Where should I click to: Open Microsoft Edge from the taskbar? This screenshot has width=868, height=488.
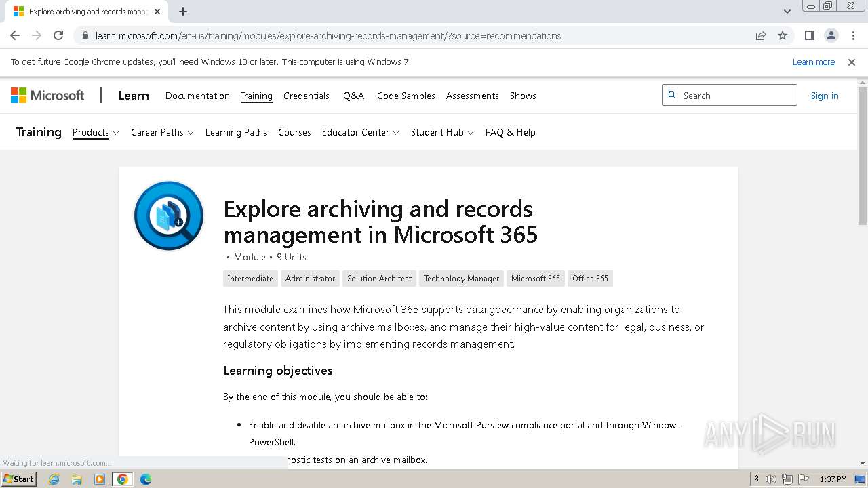click(145, 479)
